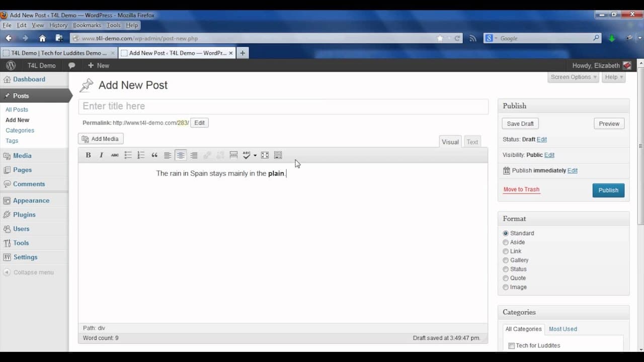Insert the More tag
The image size is (644, 362).
click(233, 155)
